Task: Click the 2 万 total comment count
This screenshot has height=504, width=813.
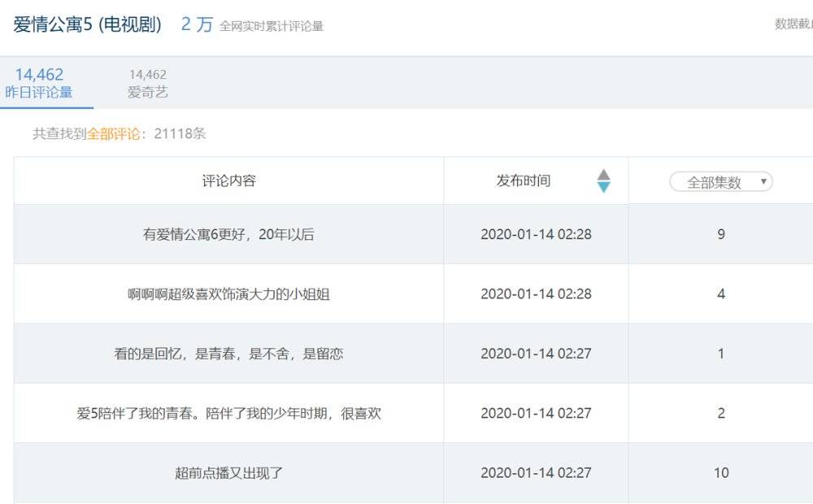Action: click(197, 24)
